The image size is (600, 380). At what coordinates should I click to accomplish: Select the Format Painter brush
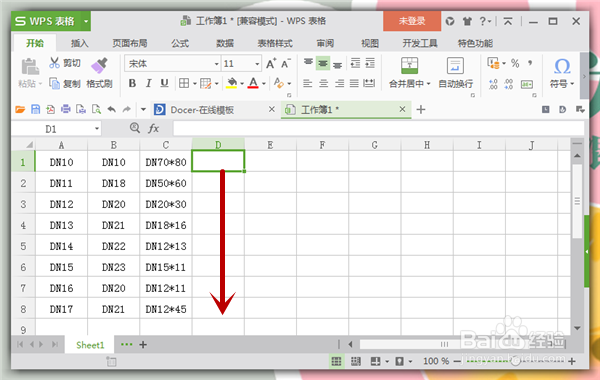click(99, 65)
